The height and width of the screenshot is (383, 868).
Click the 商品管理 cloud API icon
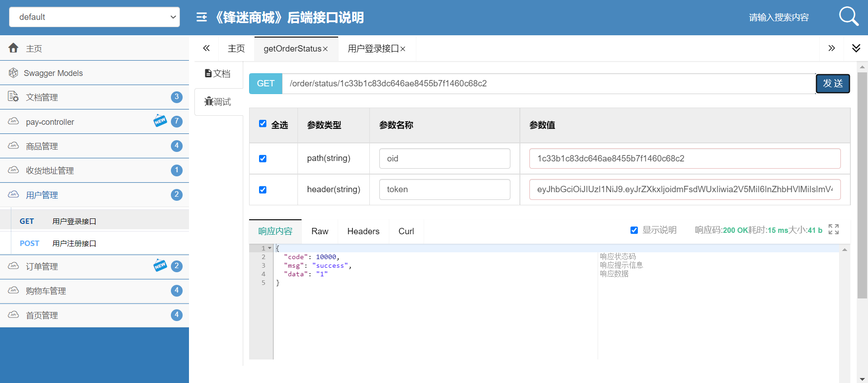[14, 146]
